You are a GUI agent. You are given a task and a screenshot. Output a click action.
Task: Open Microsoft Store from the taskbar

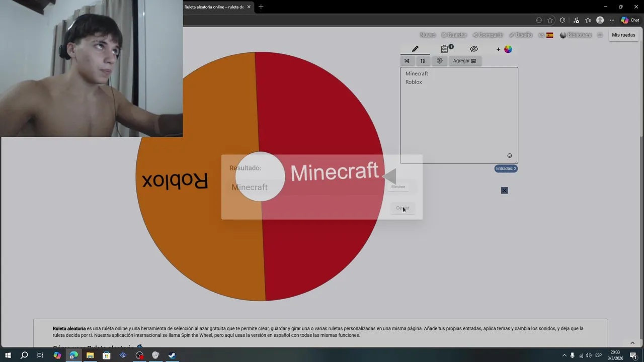click(107, 355)
